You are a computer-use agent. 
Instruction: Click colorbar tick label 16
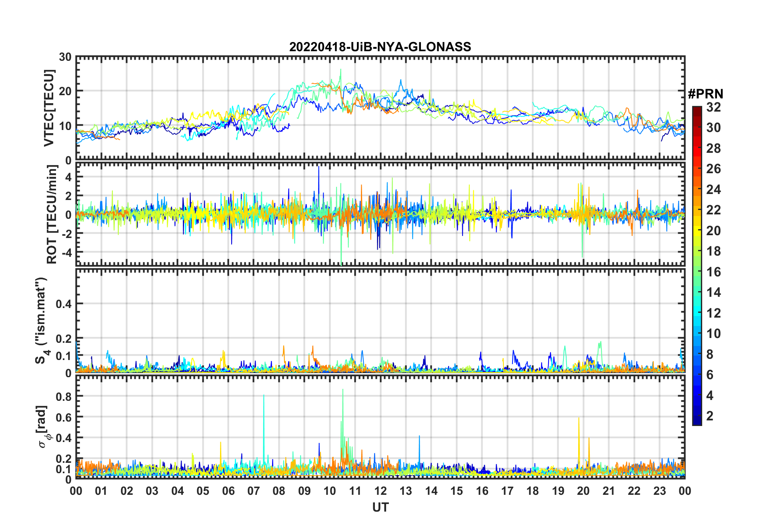pyautogui.click(x=713, y=272)
